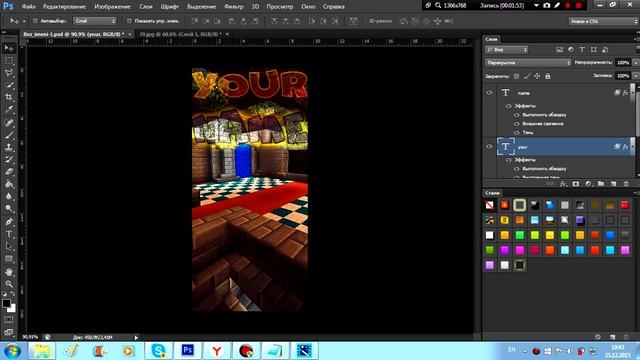Toggle Эффекты visibility under your layer
The image size is (640, 360).
(509, 160)
